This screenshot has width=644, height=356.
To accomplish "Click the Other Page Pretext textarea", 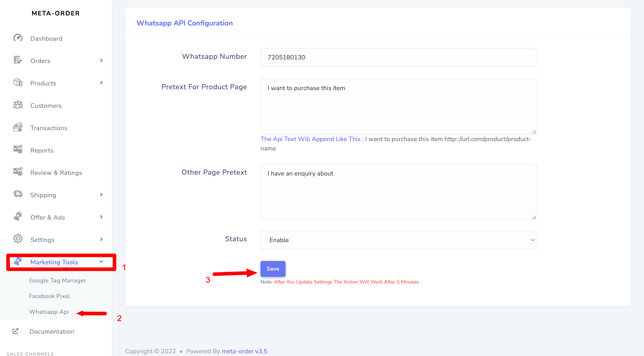I will pos(398,192).
